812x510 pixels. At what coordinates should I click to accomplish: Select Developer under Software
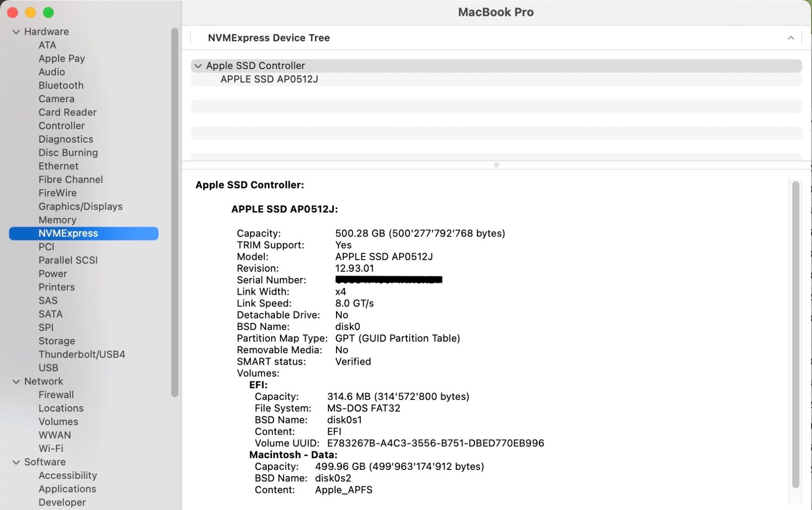click(62, 502)
